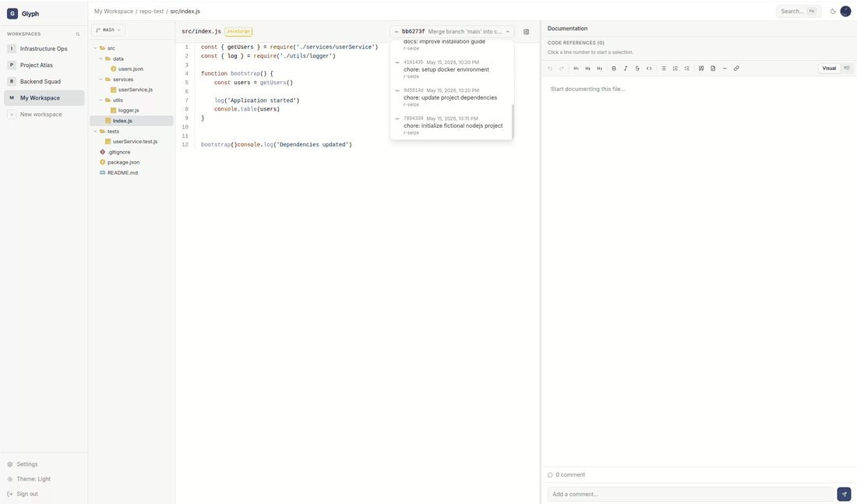Image resolution: width=857 pixels, height=504 pixels.
Task: Insert a bullet list
Action: pos(664,69)
